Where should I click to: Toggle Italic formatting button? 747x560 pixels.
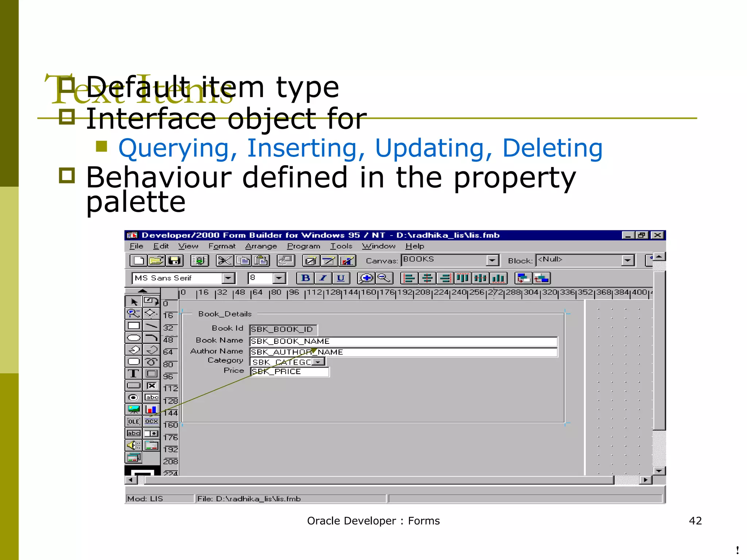tap(323, 278)
